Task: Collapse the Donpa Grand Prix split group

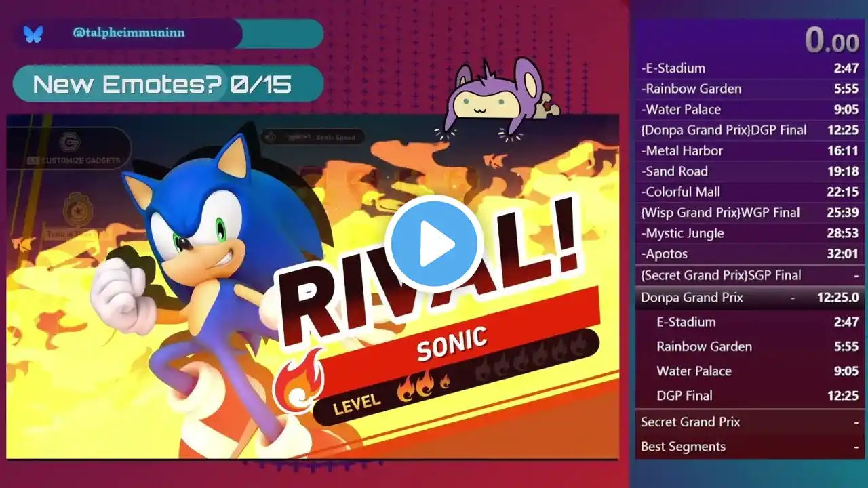Action: pyautogui.click(x=750, y=298)
